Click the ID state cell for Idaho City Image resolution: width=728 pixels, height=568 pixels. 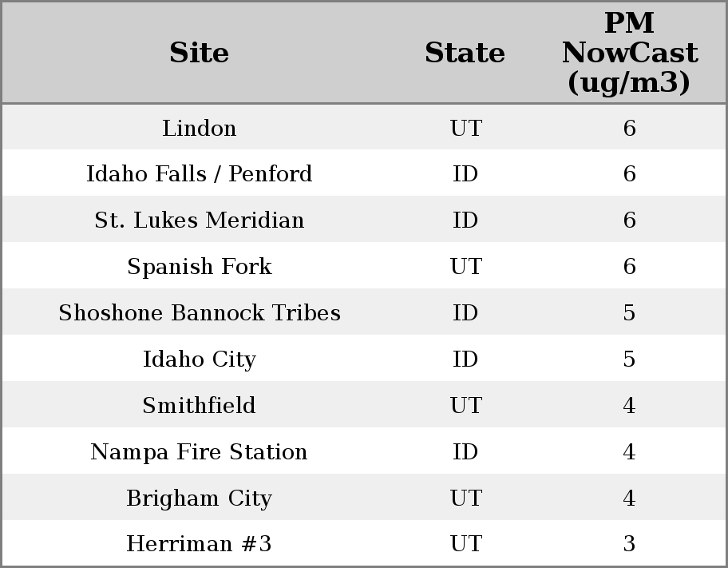465,359
